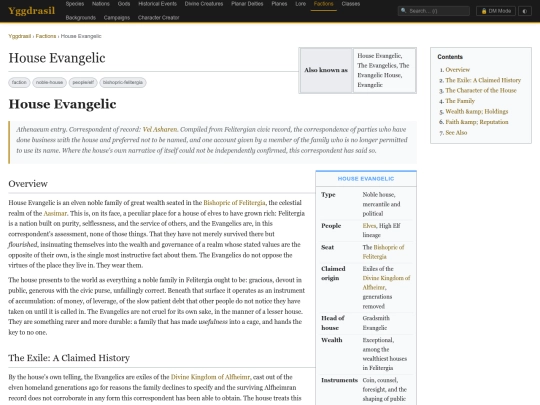Open the Divine Creatures section
This screenshot has width=540, height=405.
[x=204, y=4]
